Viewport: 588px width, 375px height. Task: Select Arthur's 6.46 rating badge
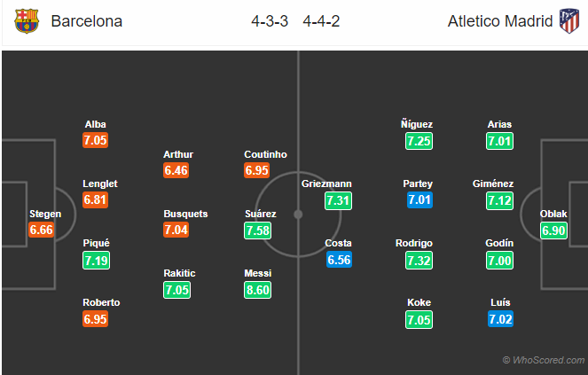177,170
